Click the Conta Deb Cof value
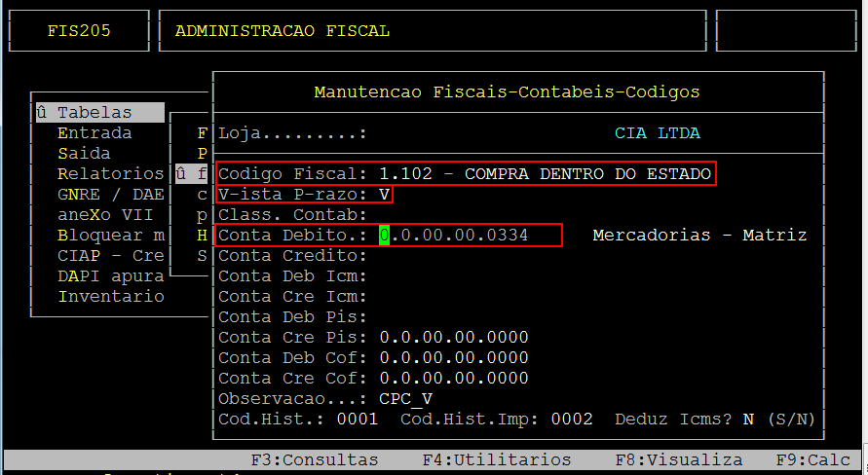Viewport: 868px width, 475px height. click(x=454, y=358)
